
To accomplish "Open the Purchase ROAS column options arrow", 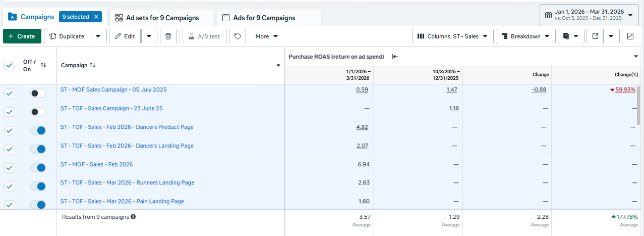I will click(636, 57).
